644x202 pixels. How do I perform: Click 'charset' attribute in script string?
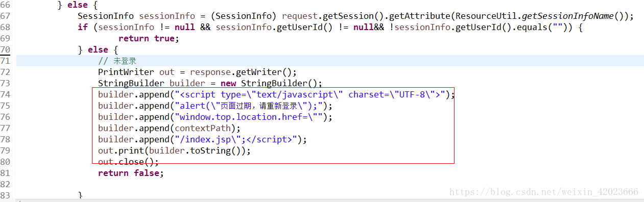366,94
